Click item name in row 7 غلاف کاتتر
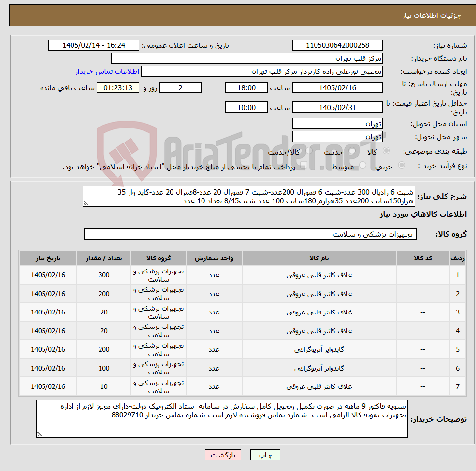The height and width of the screenshot is (471, 476). point(319,386)
